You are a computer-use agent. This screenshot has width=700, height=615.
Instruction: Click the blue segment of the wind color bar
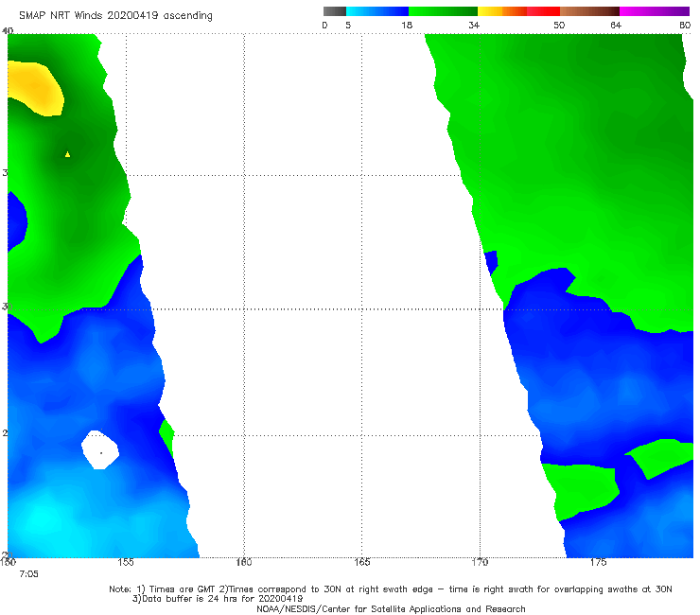point(377,11)
